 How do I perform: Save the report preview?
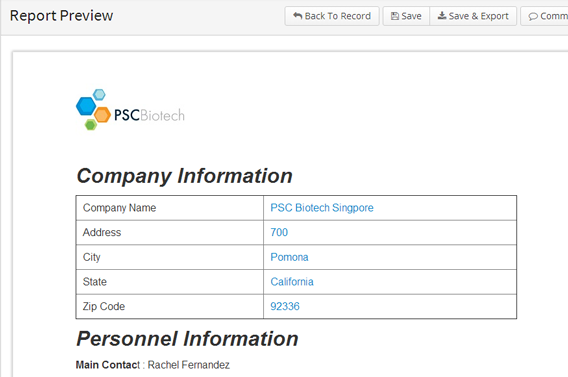[406, 16]
